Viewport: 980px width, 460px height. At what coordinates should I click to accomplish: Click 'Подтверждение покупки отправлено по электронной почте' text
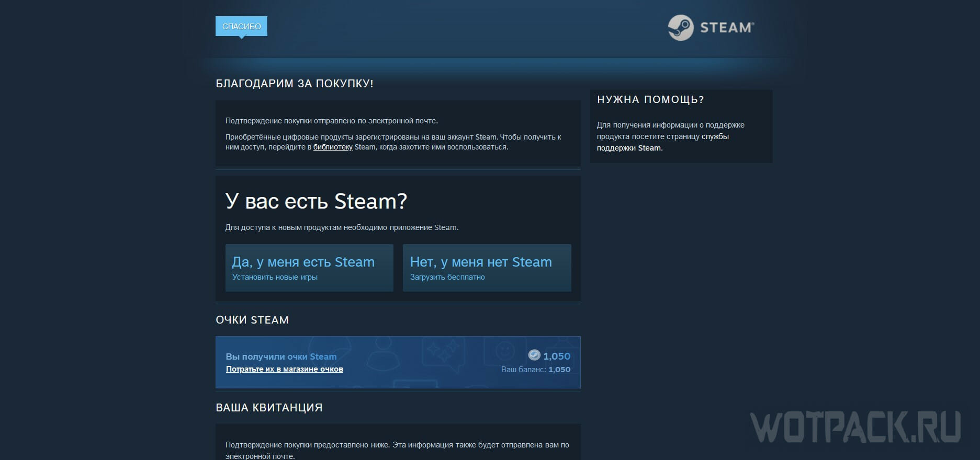tap(331, 121)
